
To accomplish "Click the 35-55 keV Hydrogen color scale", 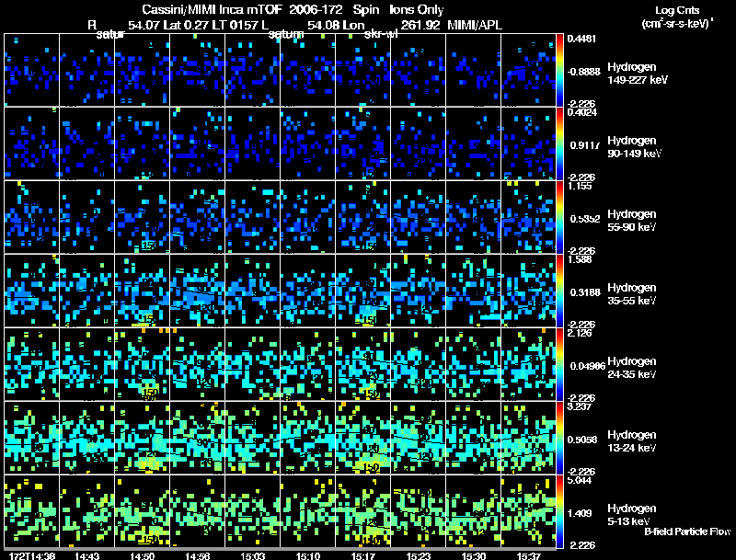I will [x=561, y=291].
